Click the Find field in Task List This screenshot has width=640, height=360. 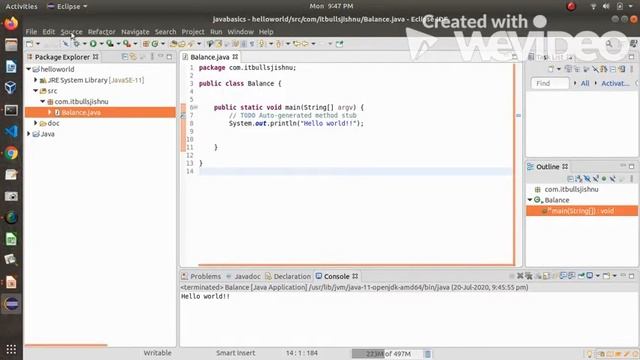[550, 83]
